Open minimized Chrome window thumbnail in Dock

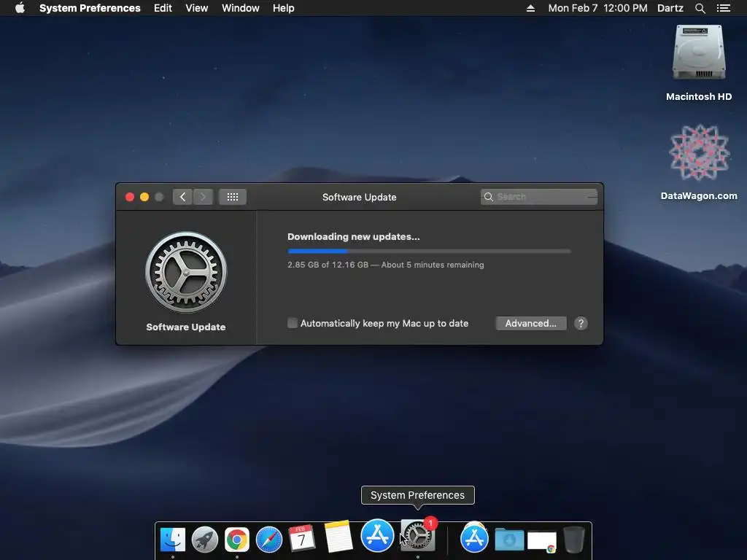point(542,542)
